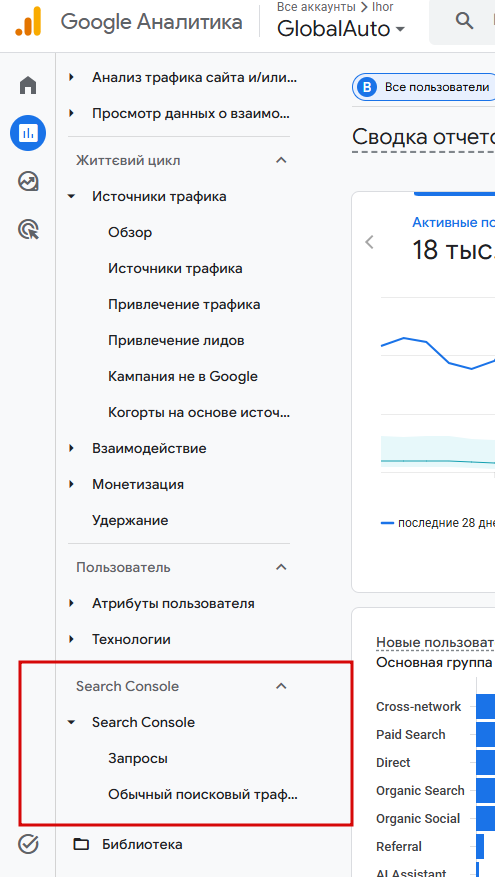Collapse the Життєвий цикл section
The height and width of the screenshot is (877, 495).
tap(281, 161)
